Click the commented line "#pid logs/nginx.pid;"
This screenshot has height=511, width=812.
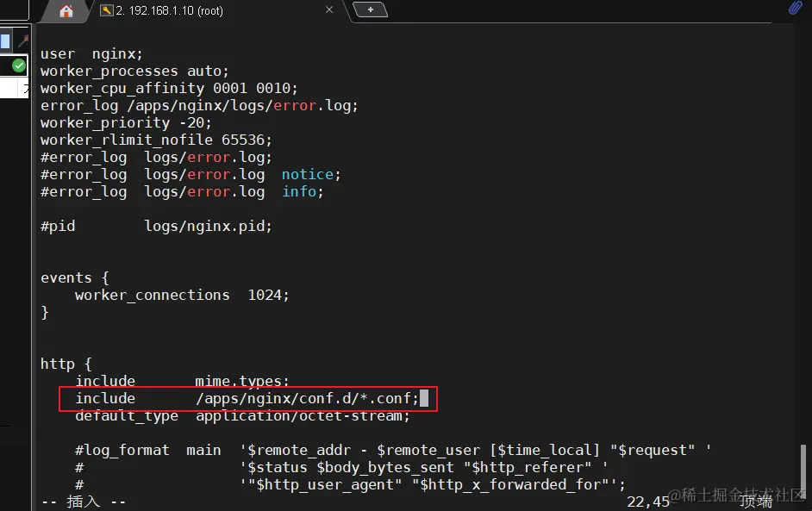click(156, 227)
